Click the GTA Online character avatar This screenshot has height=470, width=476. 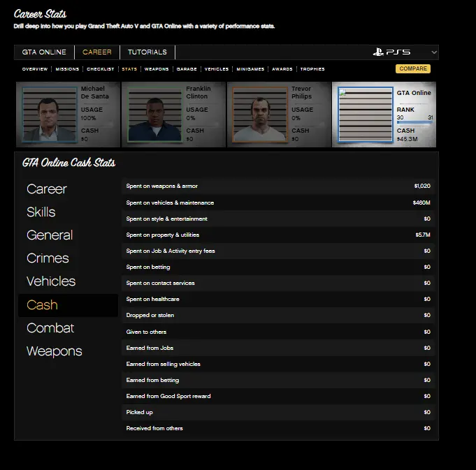click(365, 115)
